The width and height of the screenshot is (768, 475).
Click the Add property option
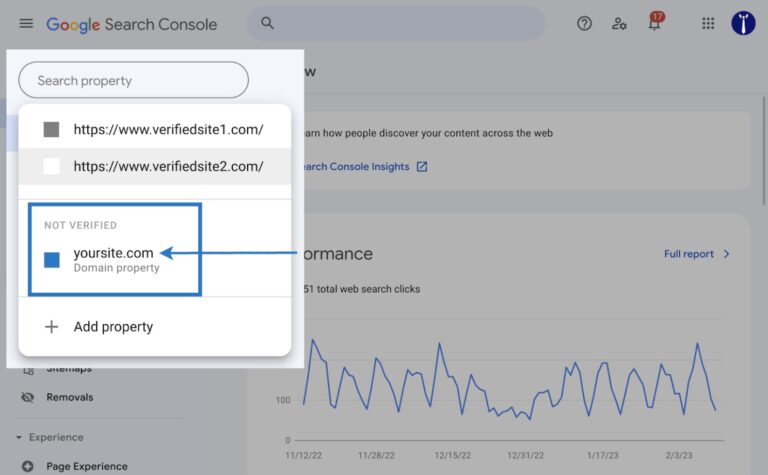tap(113, 327)
